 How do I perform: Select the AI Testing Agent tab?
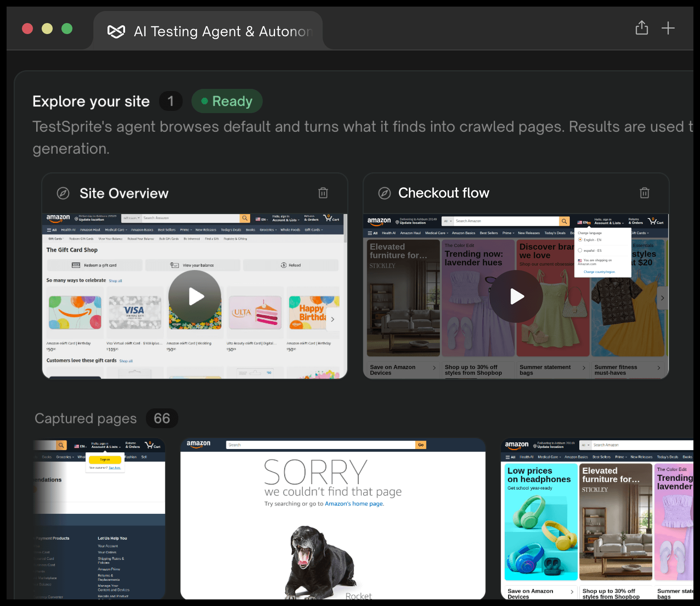coord(208,31)
